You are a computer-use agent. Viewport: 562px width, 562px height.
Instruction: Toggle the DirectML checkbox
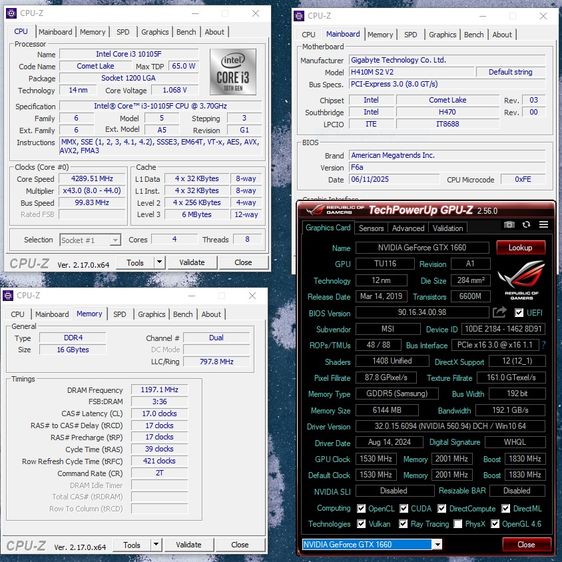click(x=506, y=509)
